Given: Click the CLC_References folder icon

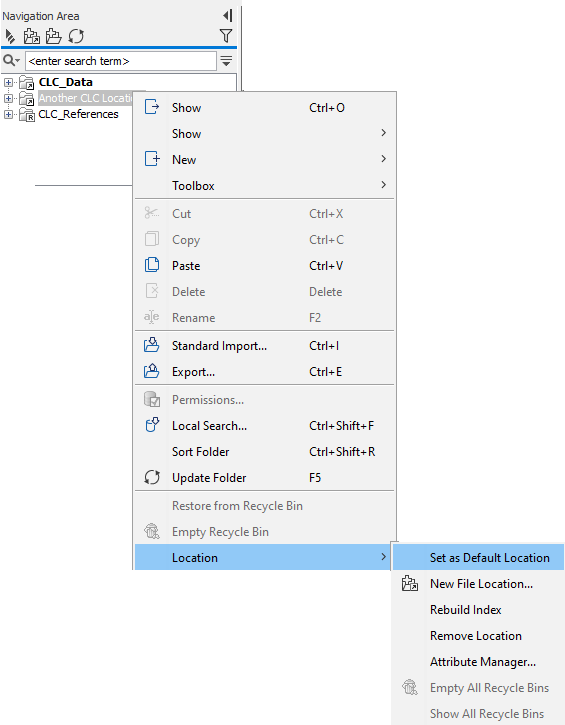Looking at the screenshot, I should pyautogui.click(x=27, y=114).
